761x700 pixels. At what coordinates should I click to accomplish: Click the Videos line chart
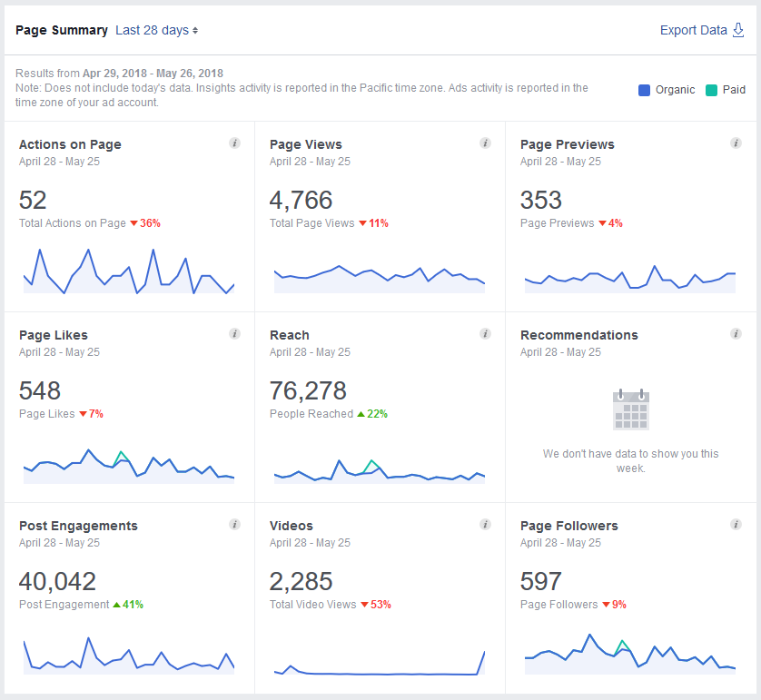point(380,663)
